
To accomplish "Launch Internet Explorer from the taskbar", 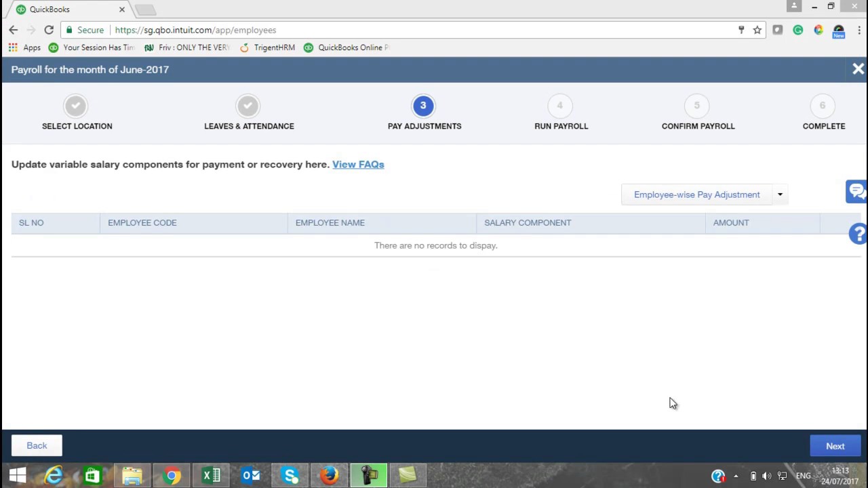I will (54, 476).
